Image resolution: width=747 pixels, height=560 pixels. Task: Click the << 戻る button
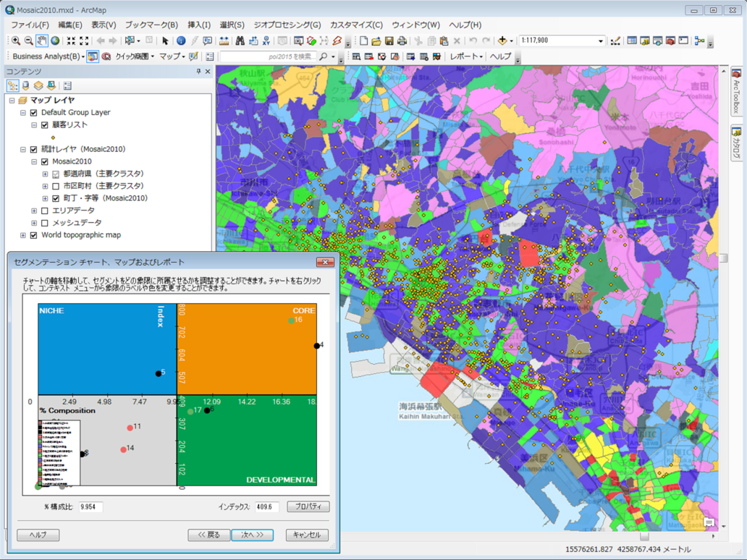209,535
